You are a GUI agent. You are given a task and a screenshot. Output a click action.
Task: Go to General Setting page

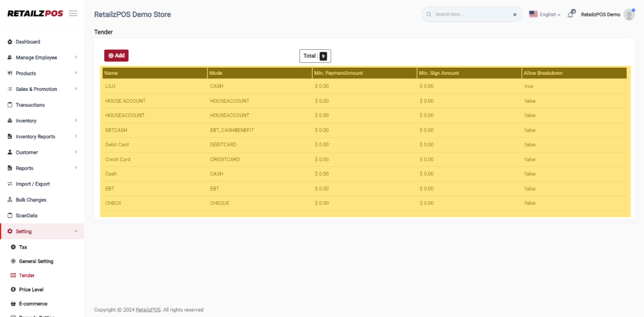pyautogui.click(x=36, y=261)
